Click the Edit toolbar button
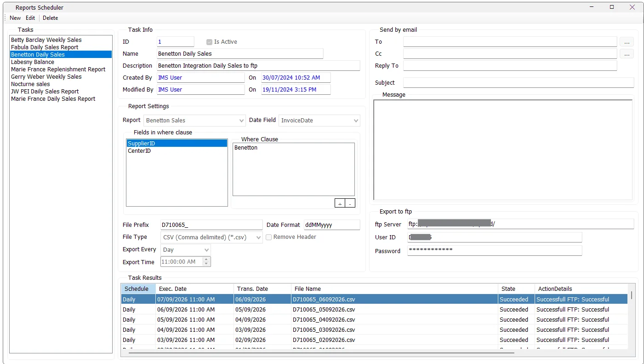The image size is (644, 364). coord(30,18)
